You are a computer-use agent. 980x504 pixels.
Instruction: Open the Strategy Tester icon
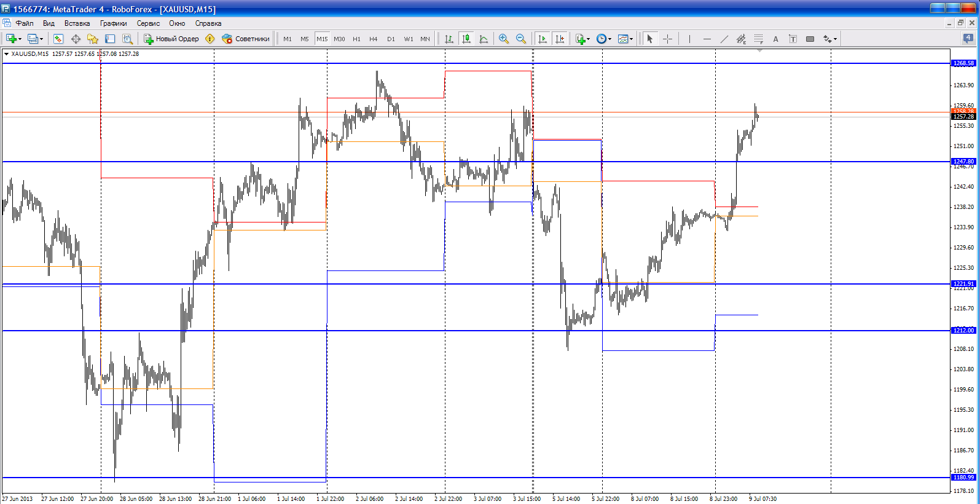pos(127,39)
